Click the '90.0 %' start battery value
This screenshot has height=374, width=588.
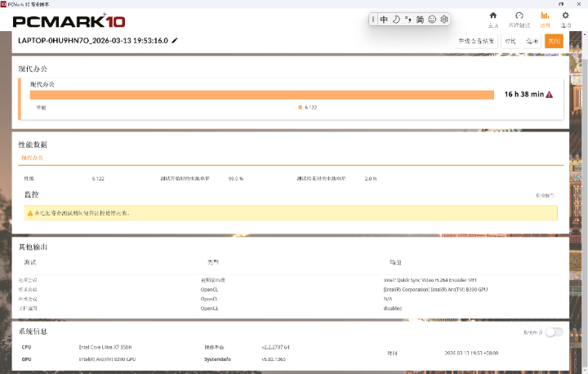click(236, 179)
